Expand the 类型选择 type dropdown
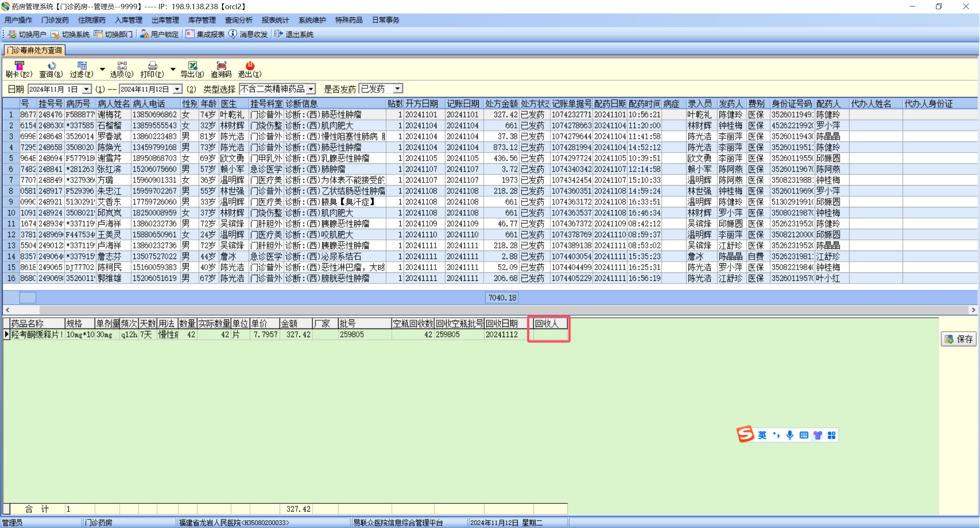The width and height of the screenshot is (980, 528). (x=311, y=89)
